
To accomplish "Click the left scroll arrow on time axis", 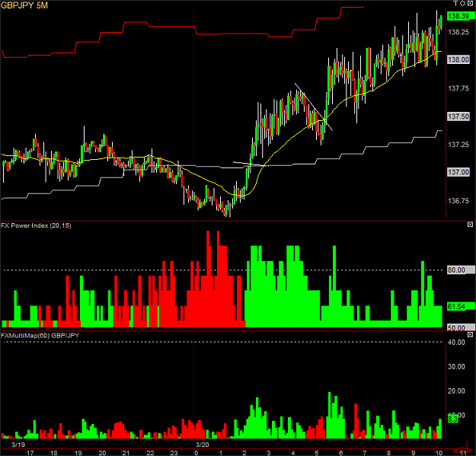I will click(x=455, y=450).
